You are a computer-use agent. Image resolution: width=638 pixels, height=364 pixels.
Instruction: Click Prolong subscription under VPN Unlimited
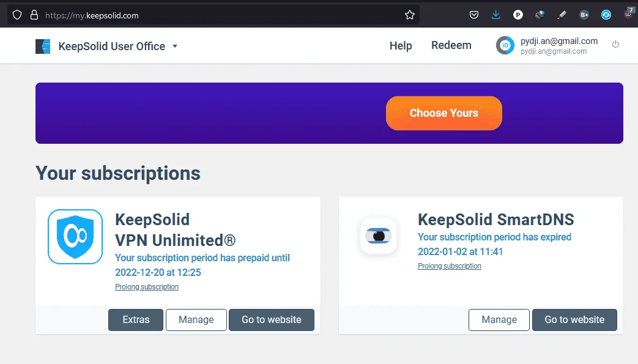click(146, 287)
